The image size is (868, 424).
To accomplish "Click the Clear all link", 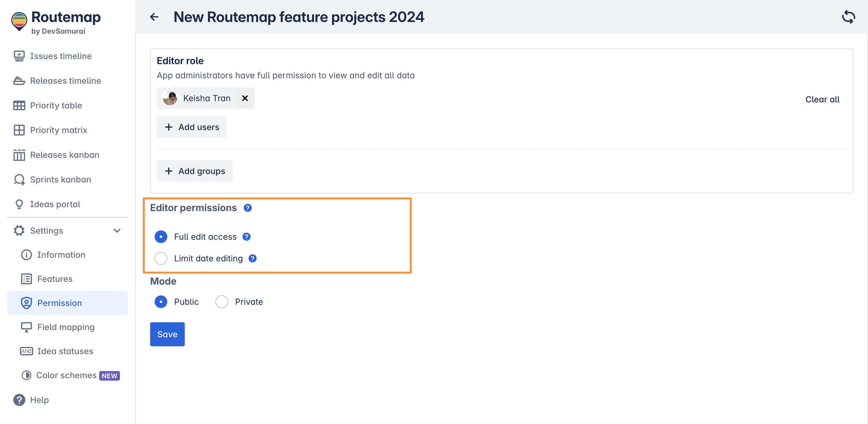I will (x=822, y=99).
